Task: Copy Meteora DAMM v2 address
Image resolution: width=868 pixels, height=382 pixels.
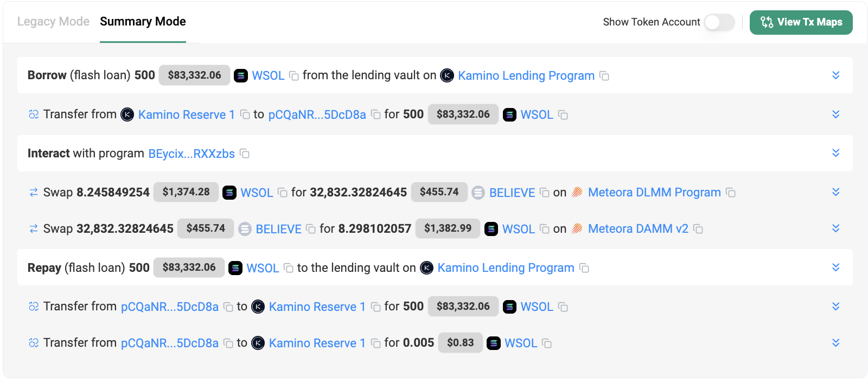Action: (698, 229)
